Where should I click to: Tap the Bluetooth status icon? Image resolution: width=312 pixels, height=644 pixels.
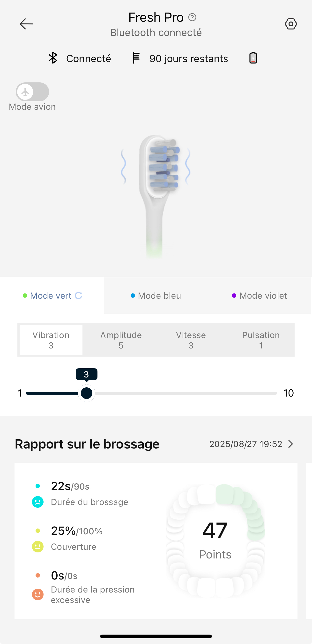53,58
